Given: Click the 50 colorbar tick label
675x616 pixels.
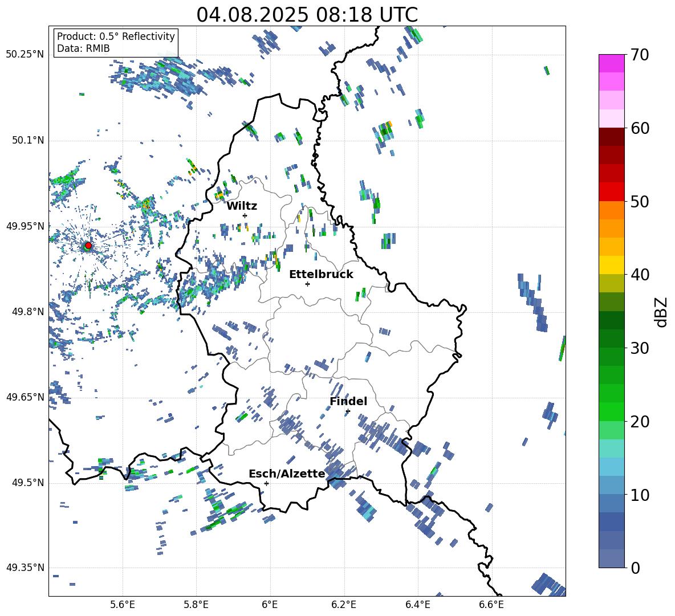Looking at the screenshot, I should (640, 201).
